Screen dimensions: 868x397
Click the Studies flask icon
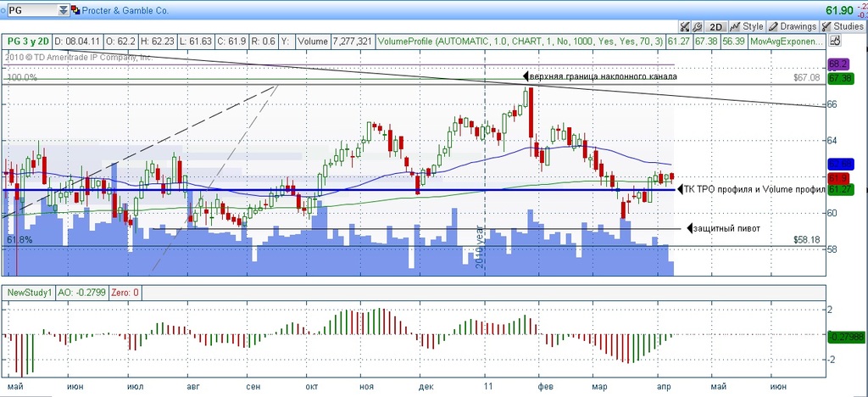[826, 26]
